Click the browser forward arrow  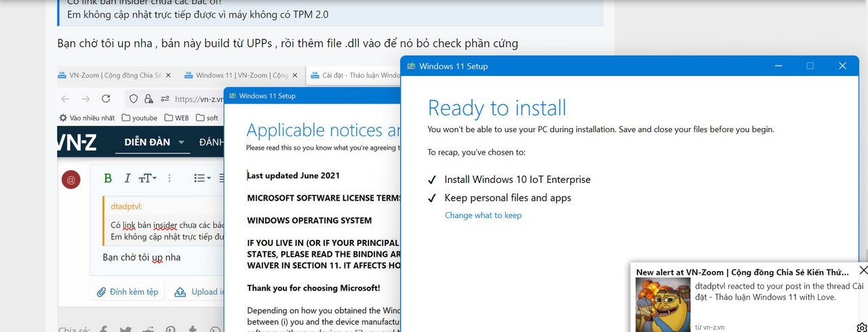85,98
